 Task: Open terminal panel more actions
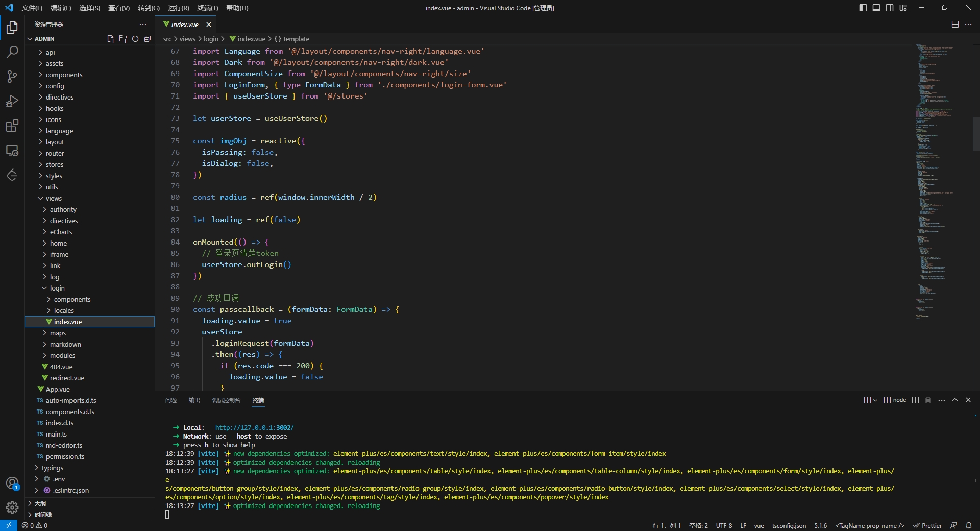[x=942, y=400]
